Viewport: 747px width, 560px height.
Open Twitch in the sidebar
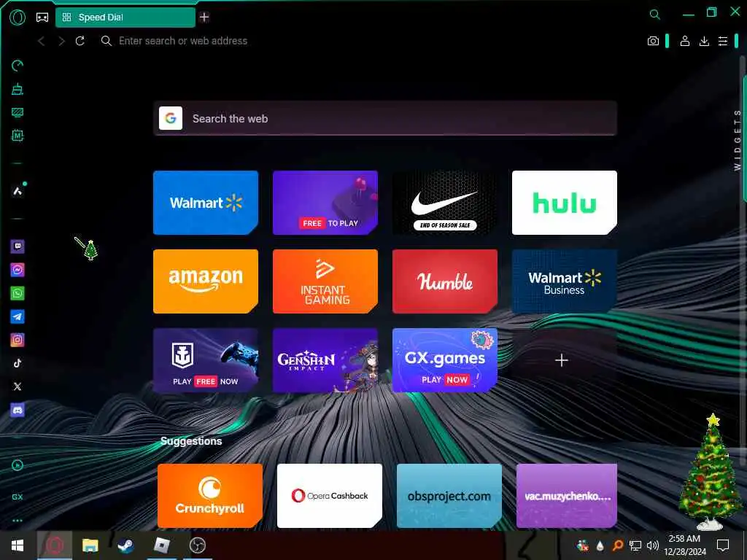[18, 246]
